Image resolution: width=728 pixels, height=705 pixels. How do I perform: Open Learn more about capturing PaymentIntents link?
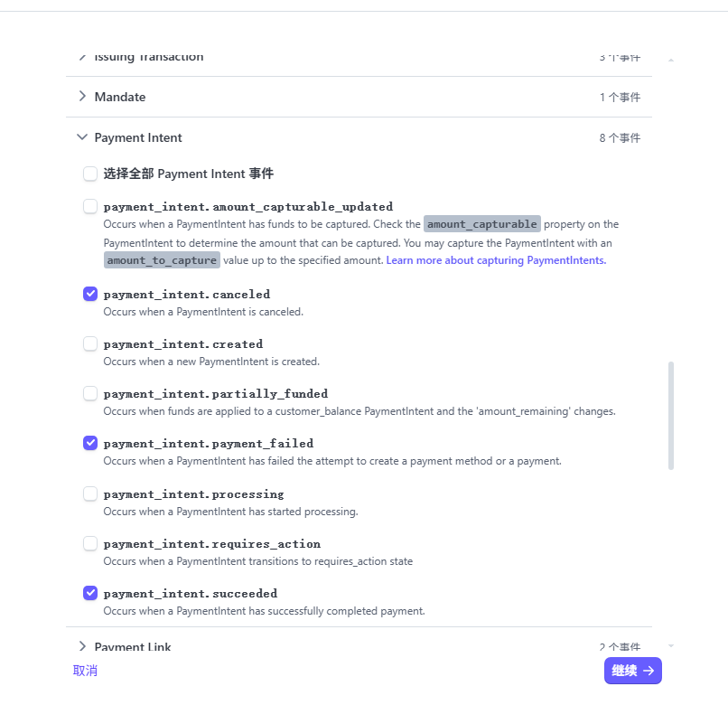(496, 260)
